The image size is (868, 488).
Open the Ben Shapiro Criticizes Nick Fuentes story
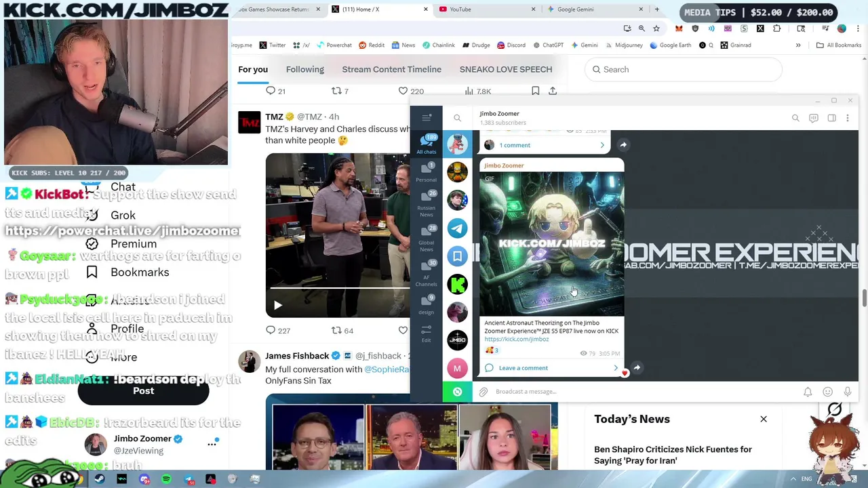click(x=673, y=455)
